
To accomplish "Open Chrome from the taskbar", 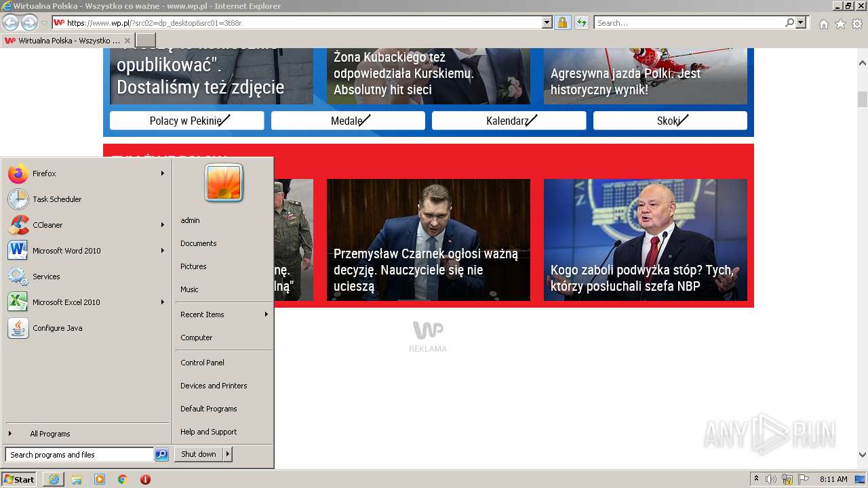I will click(123, 479).
